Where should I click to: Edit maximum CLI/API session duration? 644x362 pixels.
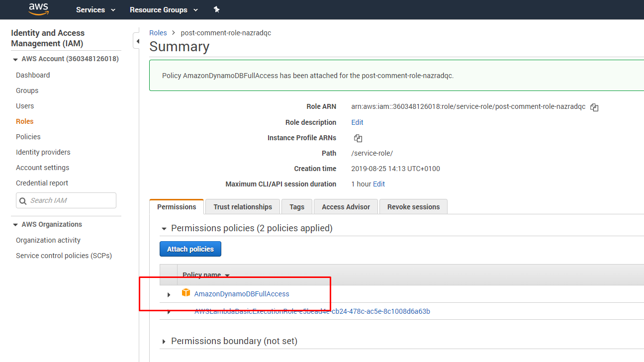(x=379, y=184)
